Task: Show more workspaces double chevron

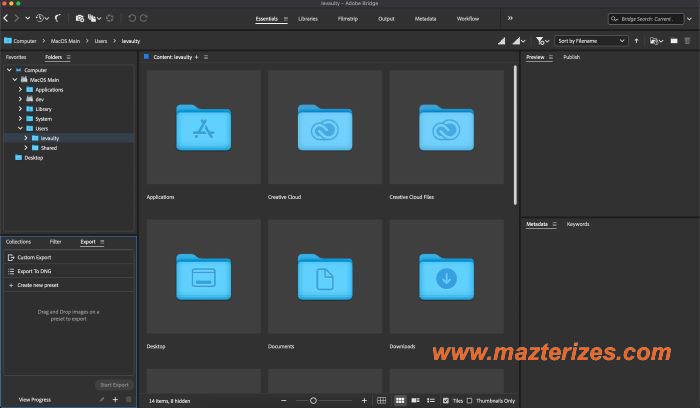Action: click(x=510, y=18)
